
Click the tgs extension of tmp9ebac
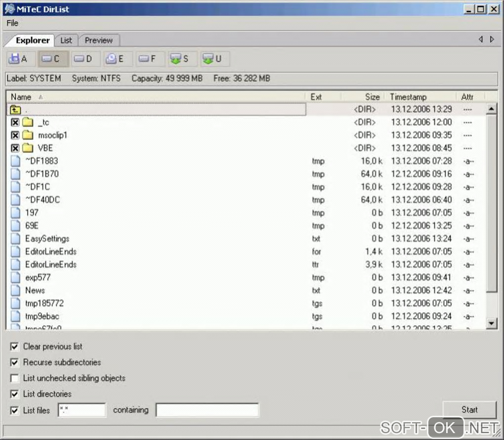tap(317, 316)
